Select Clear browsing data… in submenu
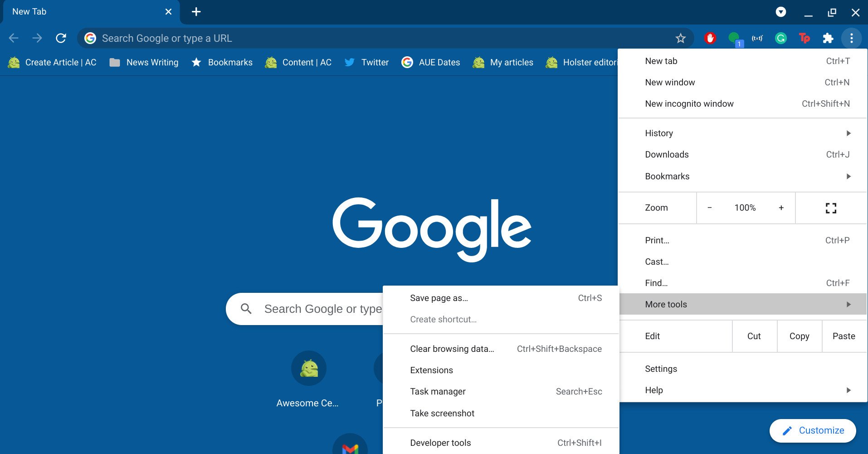The image size is (868, 454). pyautogui.click(x=501, y=349)
